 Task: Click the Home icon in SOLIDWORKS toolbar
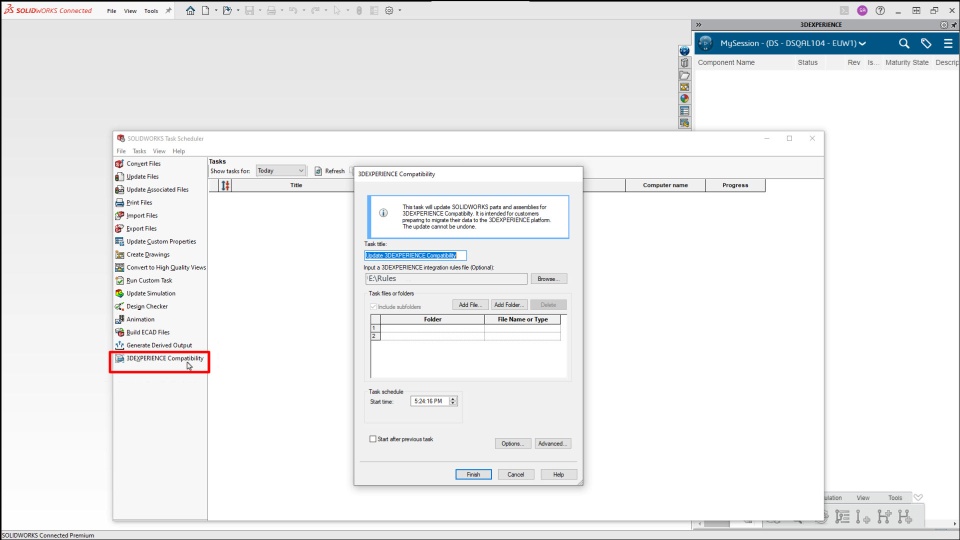click(190, 10)
